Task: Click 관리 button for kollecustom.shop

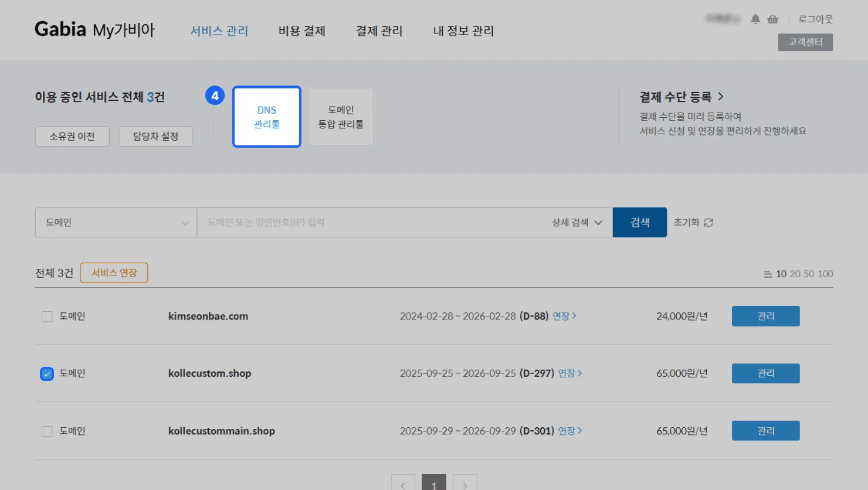Action: coord(766,373)
